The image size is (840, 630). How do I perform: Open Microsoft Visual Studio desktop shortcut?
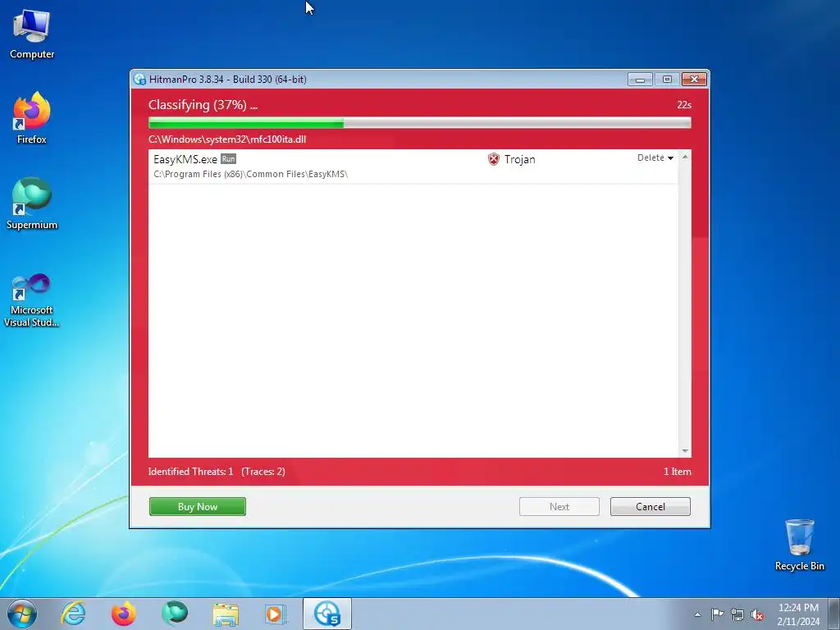pos(32,300)
